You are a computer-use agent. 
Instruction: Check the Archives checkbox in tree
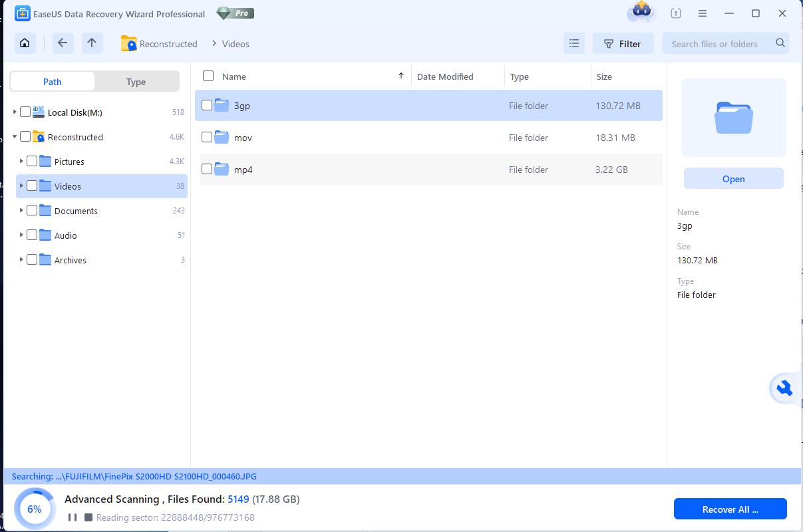32,259
